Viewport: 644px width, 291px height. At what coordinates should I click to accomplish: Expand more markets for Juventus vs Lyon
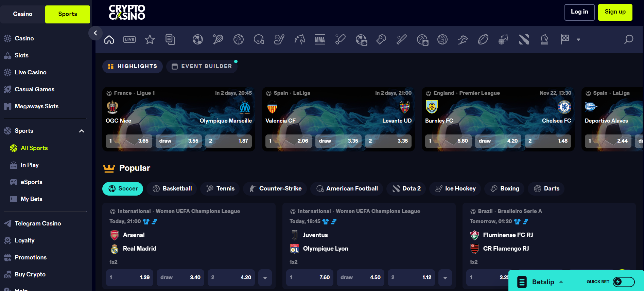tap(445, 277)
